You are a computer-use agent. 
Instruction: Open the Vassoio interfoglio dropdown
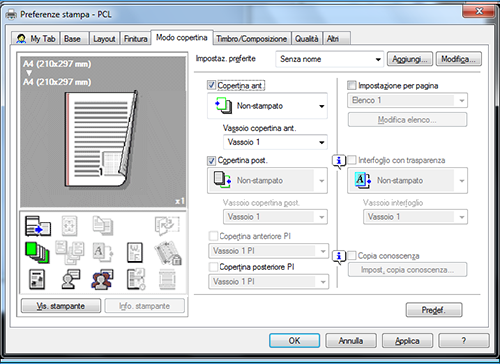pyautogui.click(x=415, y=217)
